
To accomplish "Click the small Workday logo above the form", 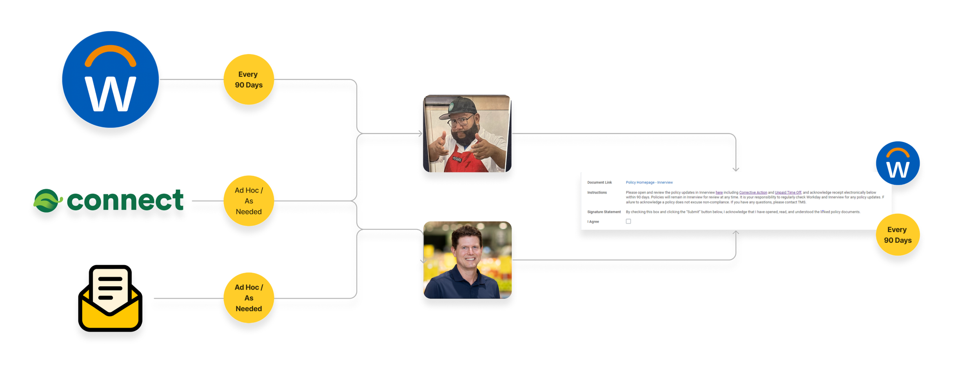I will click(898, 163).
